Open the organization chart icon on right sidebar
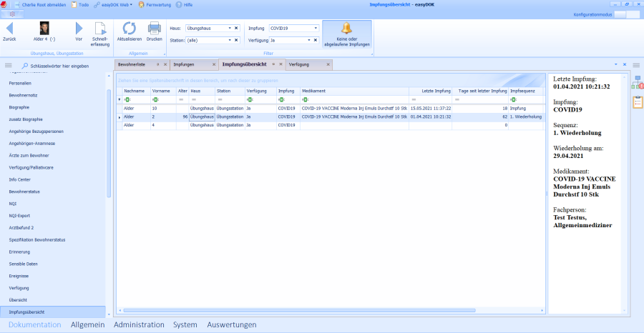 [x=636, y=84]
